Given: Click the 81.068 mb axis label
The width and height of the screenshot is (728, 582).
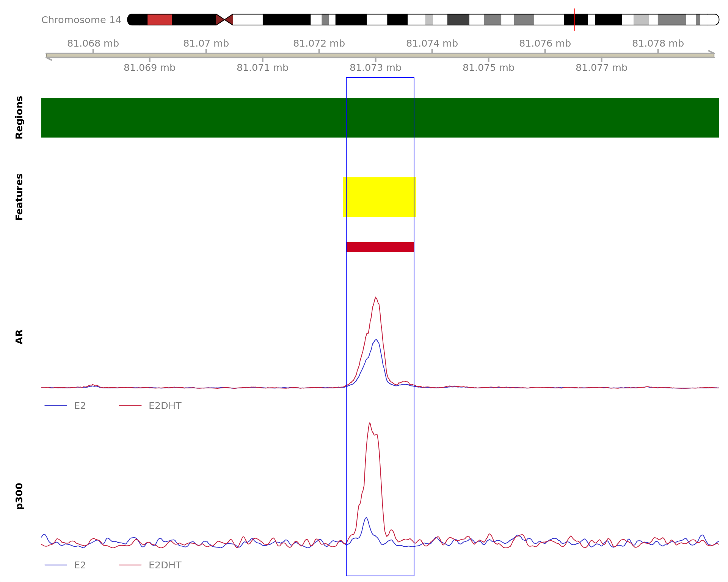Looking at the screenshot, I should (x=93, y=44).
